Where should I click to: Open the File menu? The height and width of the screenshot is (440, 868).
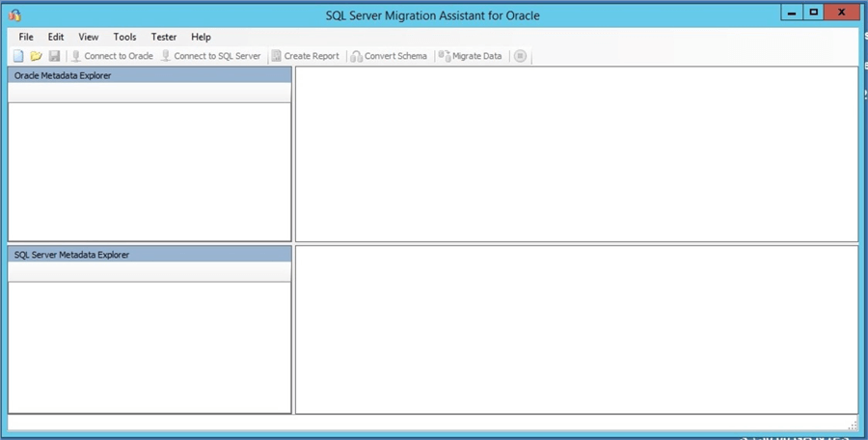(x=26, y=37)
